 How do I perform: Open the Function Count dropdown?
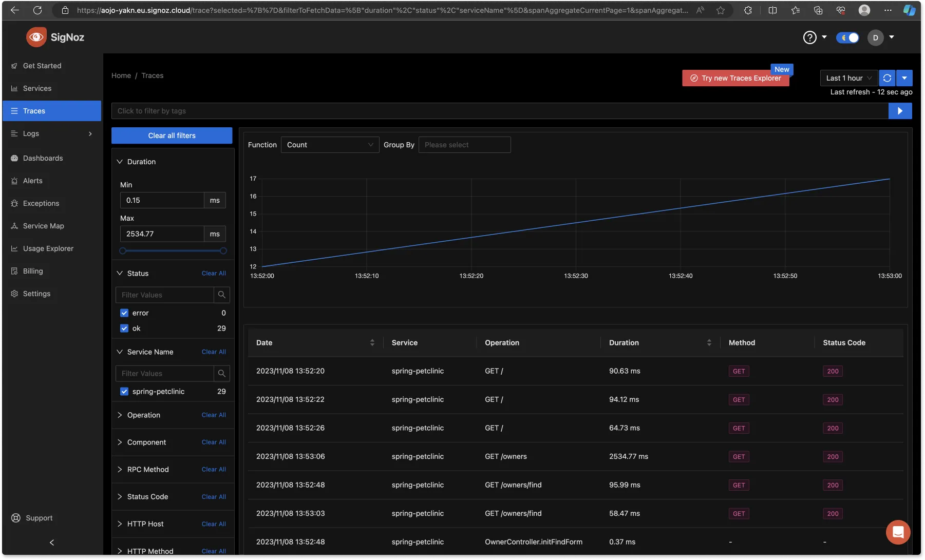tap(330, 145)
